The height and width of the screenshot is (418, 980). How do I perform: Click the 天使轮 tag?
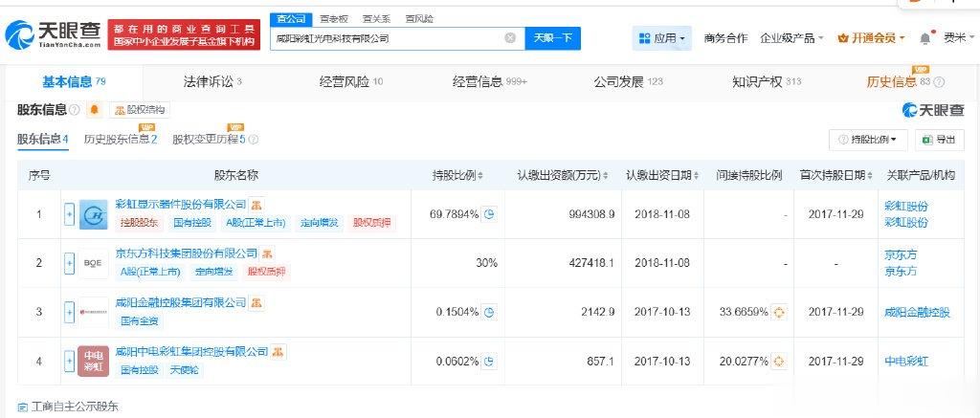point(183,370)
